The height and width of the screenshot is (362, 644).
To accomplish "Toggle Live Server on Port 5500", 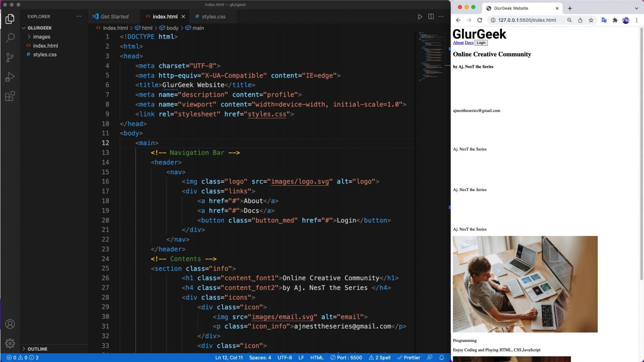I will click(x=346, y=357).
